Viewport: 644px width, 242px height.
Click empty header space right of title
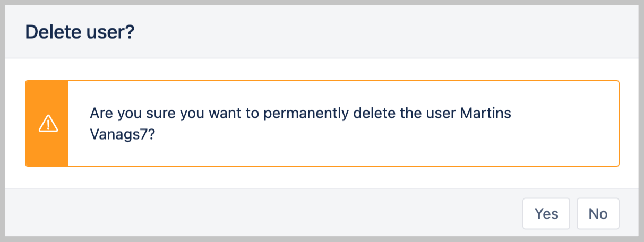click(x=372, y=32)
